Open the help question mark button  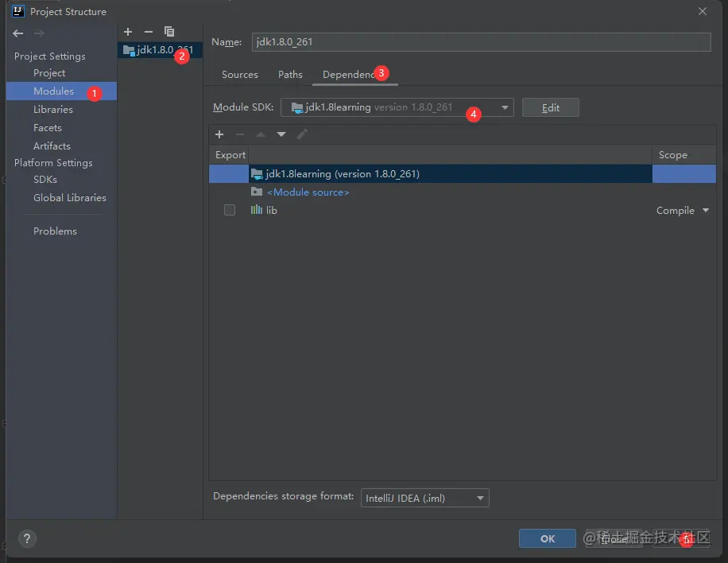point(27,539)
